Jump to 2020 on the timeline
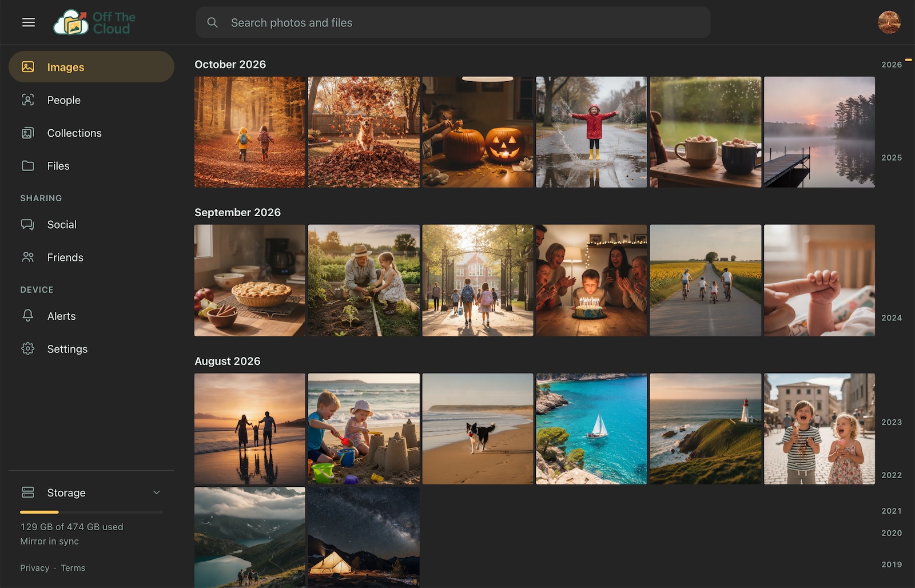 pos(892,533)
